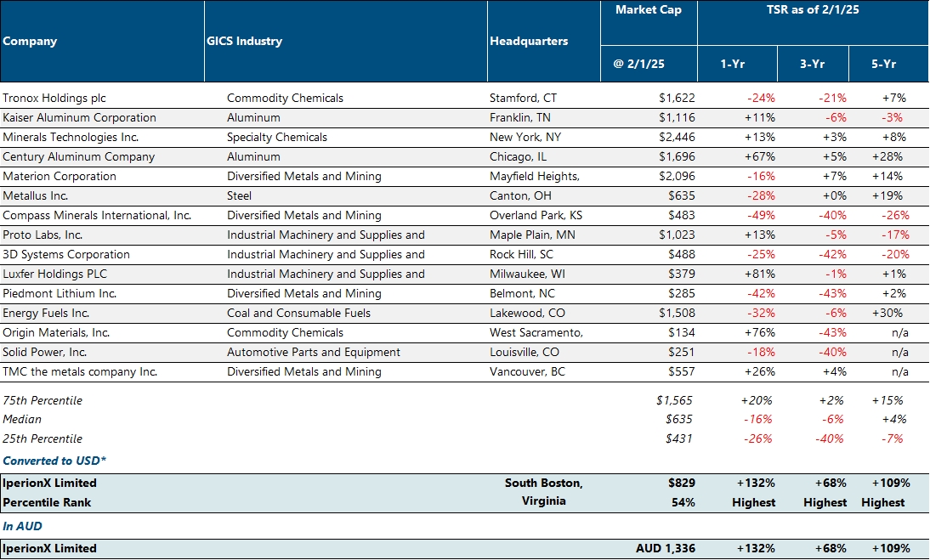The height and width of the screenshot is (560, 930).
Task: Select Energy Fuels' Lakewood, CO headquarters cell
Action: pos(525,314)
